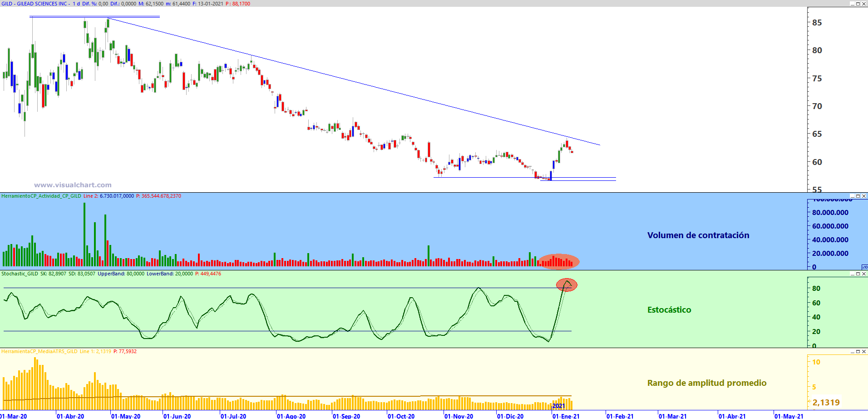
Task: Maximize the MediaATR5 indicator panel
Action: coord(858,351)
